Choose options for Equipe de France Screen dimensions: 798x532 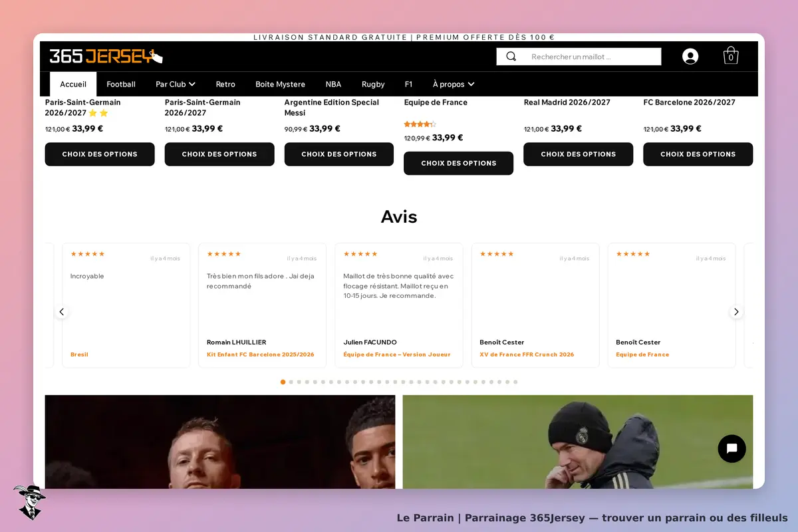459,163
